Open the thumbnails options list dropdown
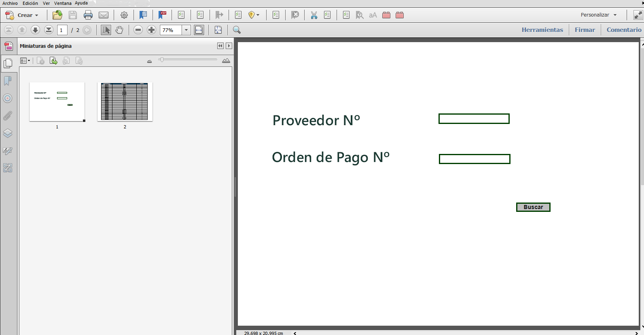The image size is (644, 335). 25,61
